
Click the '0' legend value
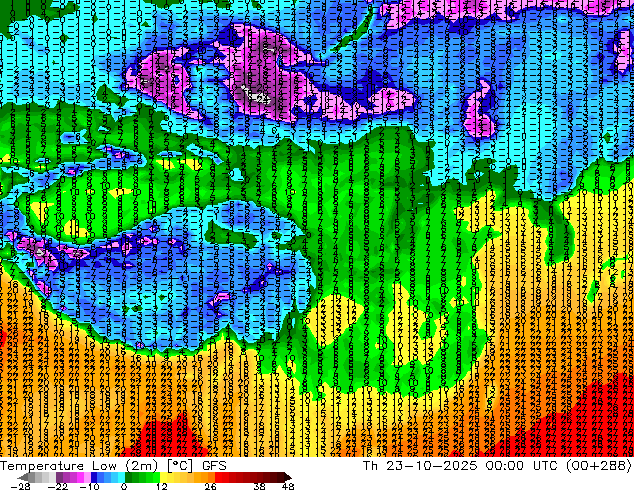tap(124, 486)
